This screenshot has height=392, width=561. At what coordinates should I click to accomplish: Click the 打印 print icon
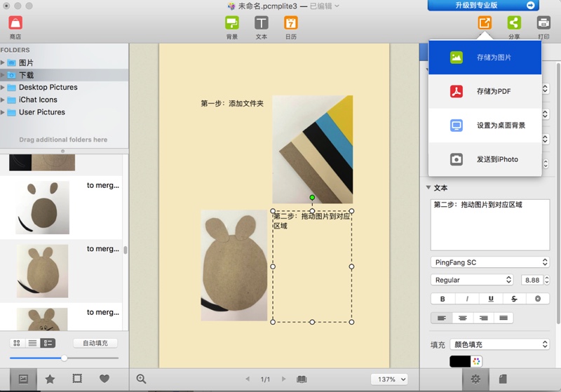click(x=543, y=23)
